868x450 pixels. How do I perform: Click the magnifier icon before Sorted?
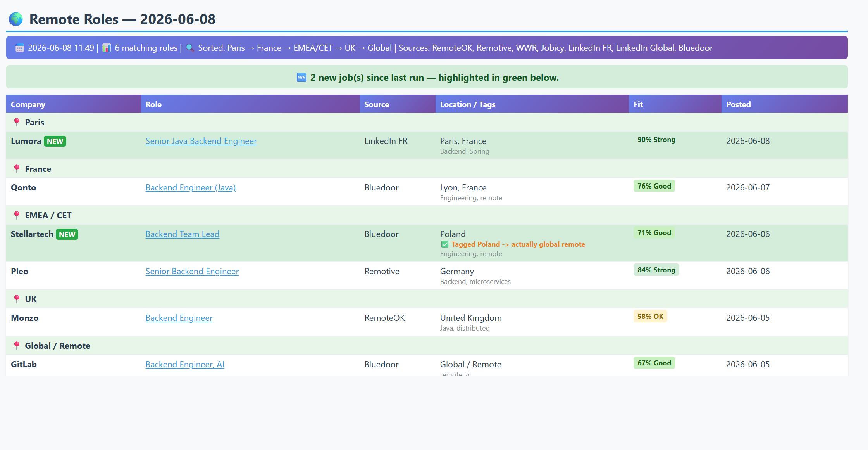point(190,48)
